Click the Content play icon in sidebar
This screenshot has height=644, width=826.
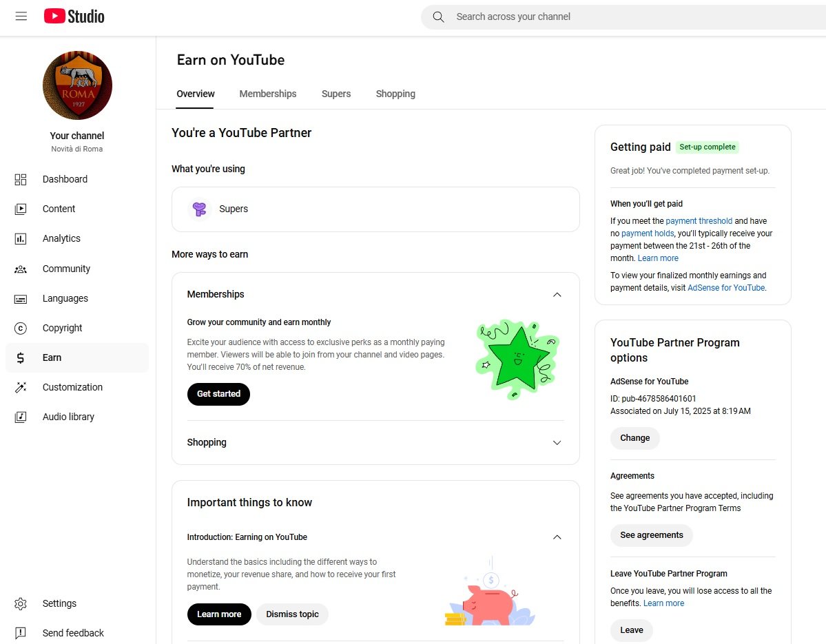[x=21, y=209]
